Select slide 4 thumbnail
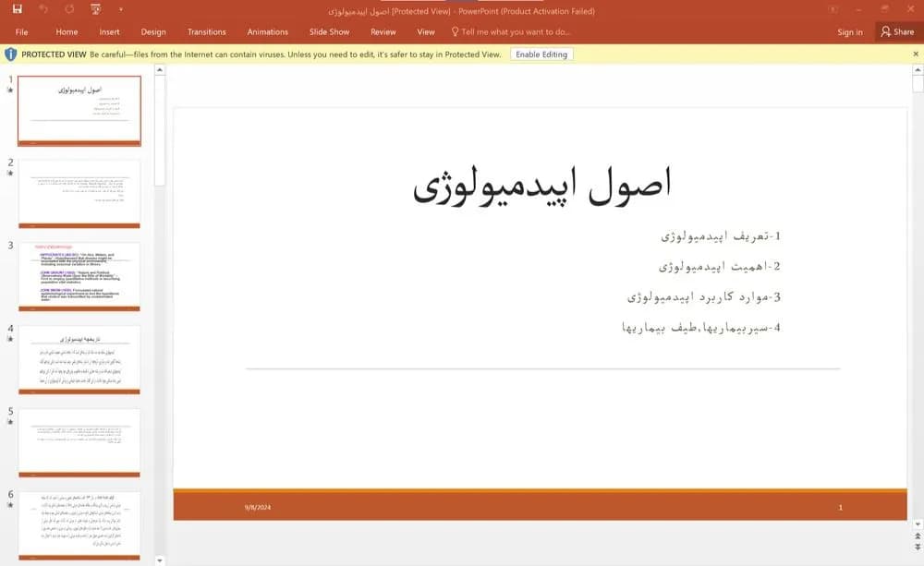This screenshot has width=924, height=566. coord(79,360)
